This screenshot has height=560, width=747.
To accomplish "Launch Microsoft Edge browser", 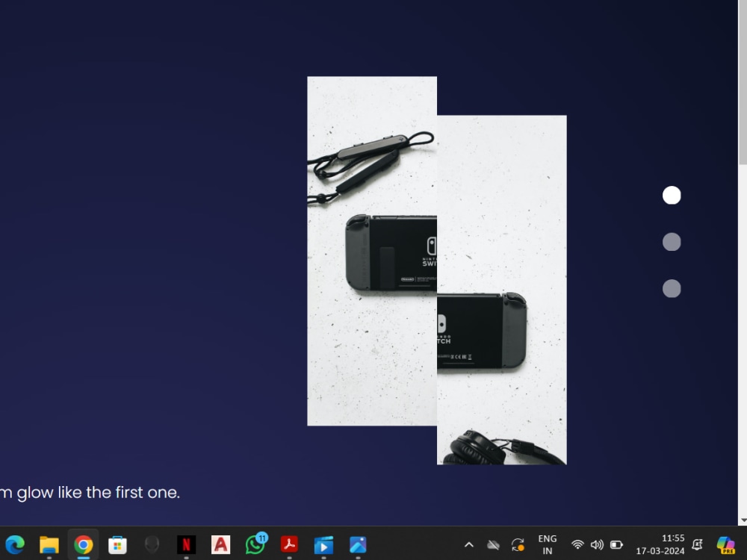I will coord(16,544).
